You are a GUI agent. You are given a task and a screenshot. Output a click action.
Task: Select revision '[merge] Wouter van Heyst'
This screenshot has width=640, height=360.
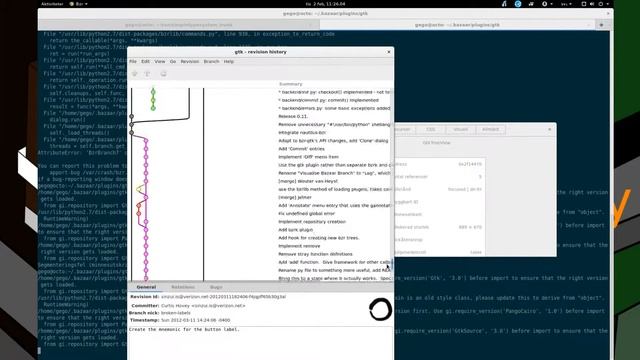point(308,181)
